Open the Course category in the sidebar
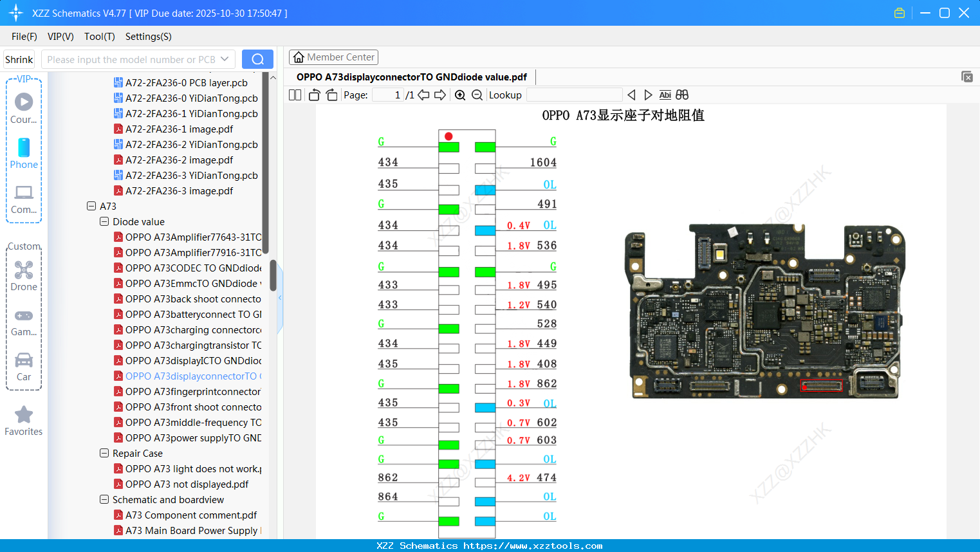The height and width of the screenshot is (552, 980). [24, 109]
